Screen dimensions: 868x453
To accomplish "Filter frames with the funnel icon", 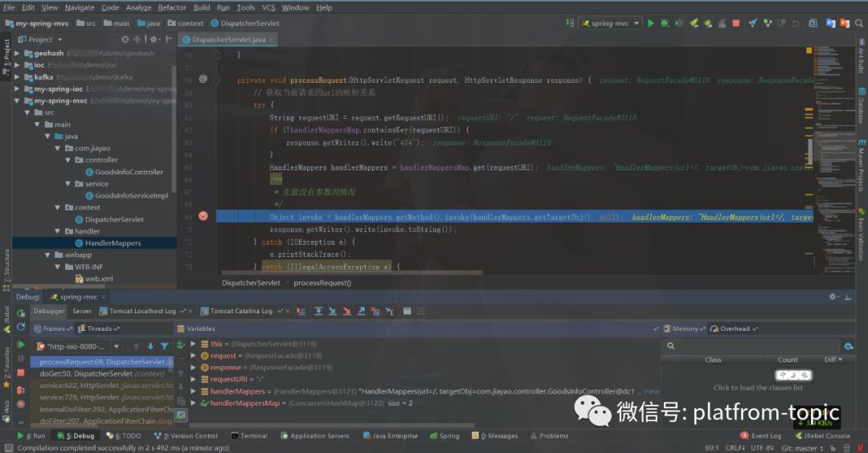I will [165, 346].
